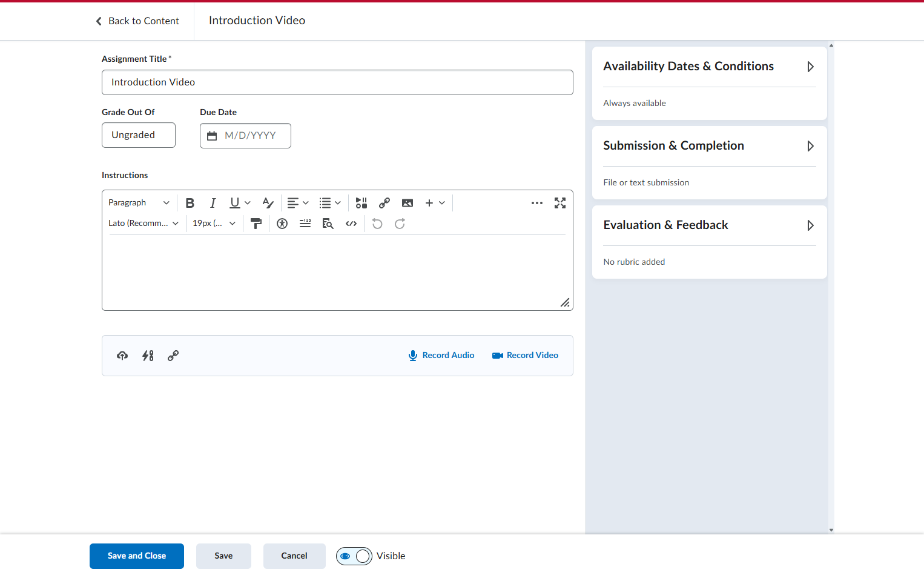Open the HTML source code editor
Image resolution: width=924 pixels, height=578 pixels.
click(351, 224)
